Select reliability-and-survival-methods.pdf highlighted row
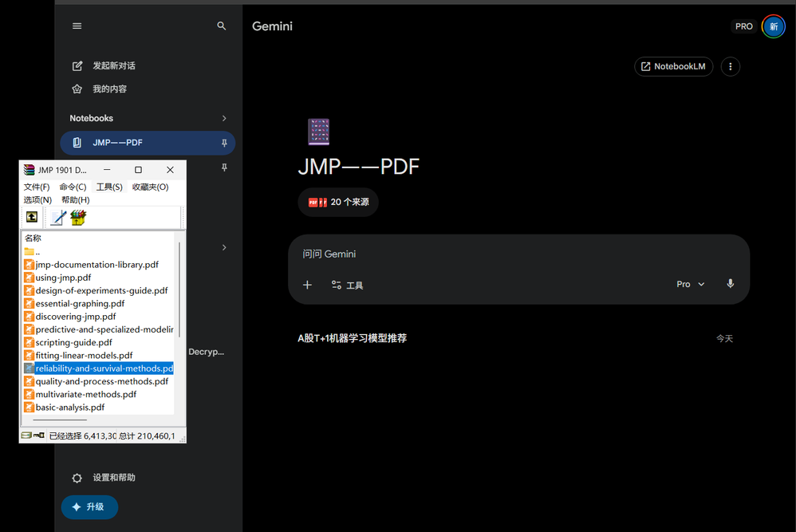This screenshot has height=532, width=796. point(98,368)
